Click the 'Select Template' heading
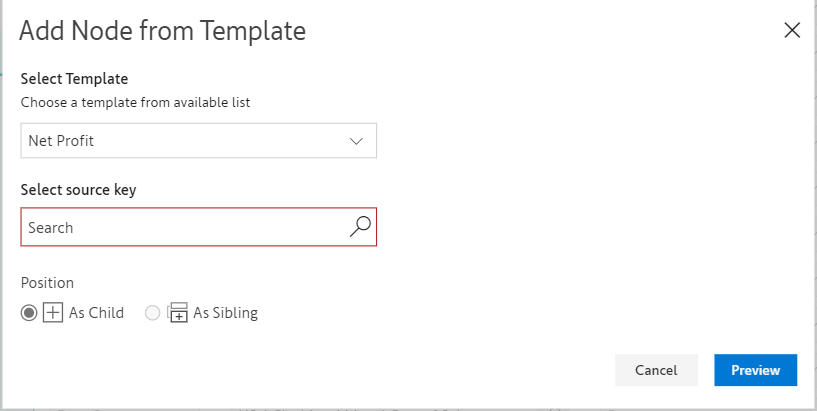Screen dimensions: 817x411 pos(74,79)
